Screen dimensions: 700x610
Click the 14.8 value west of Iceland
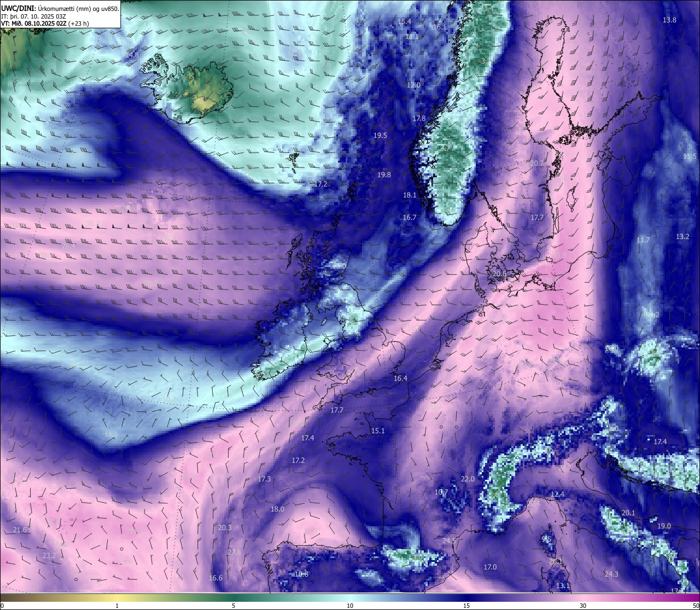tap(132, 55)
